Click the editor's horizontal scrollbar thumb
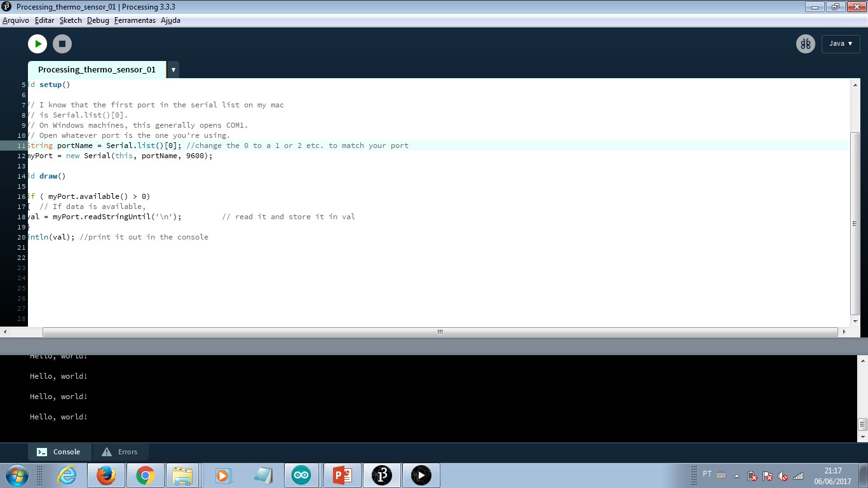868x488 pixels. 440,332
